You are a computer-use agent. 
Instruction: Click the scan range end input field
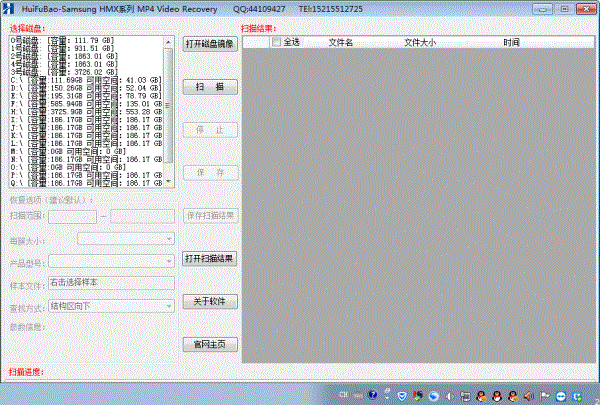coord(142,216)
